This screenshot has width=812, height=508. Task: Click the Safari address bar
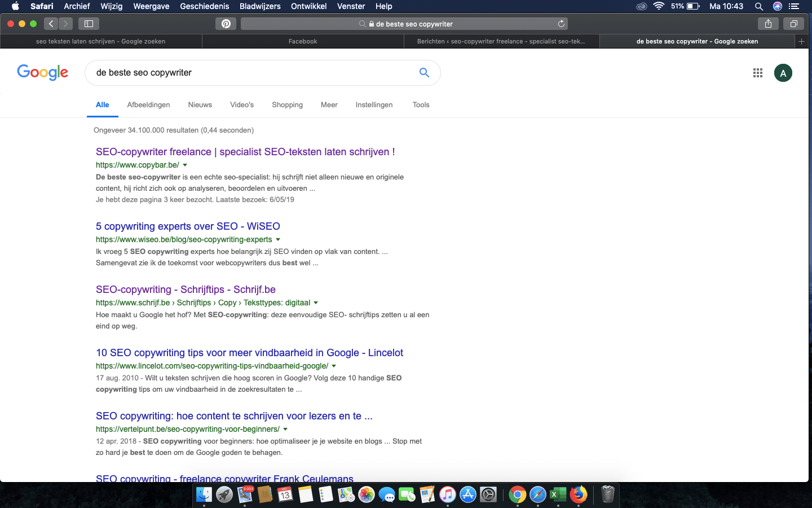[404, 24]
